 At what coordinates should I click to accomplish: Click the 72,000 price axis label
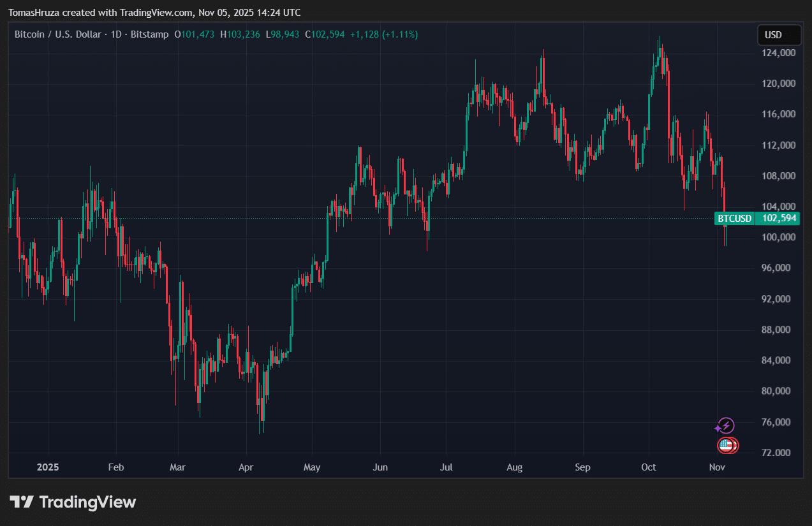pyautogui.click(x=779, y=453)
